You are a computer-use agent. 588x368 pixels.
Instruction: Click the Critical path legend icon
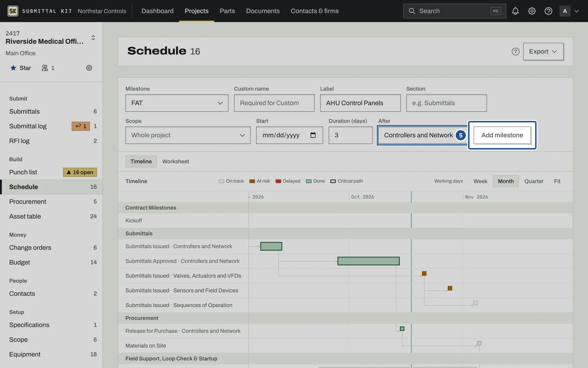click(x=333, y=181)
